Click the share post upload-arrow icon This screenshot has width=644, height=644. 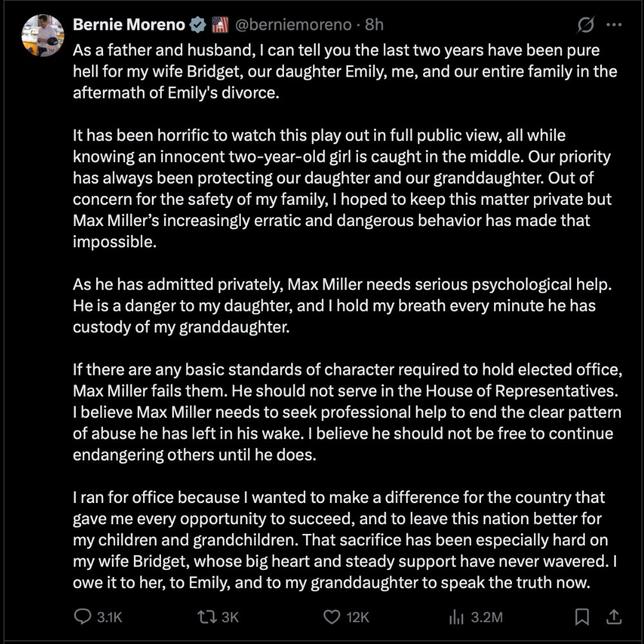coord(614,616)
